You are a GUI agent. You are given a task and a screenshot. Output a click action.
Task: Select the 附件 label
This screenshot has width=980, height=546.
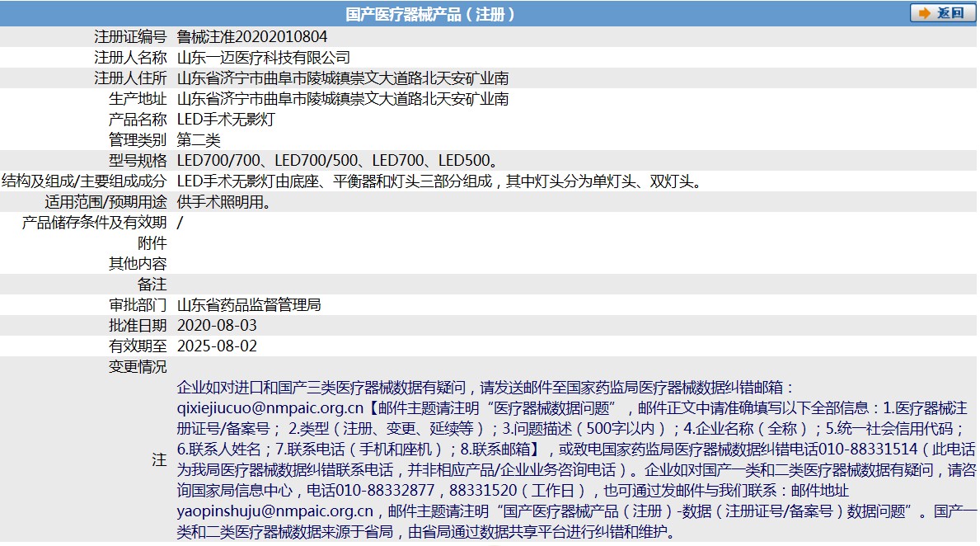[x=152, y=243]
